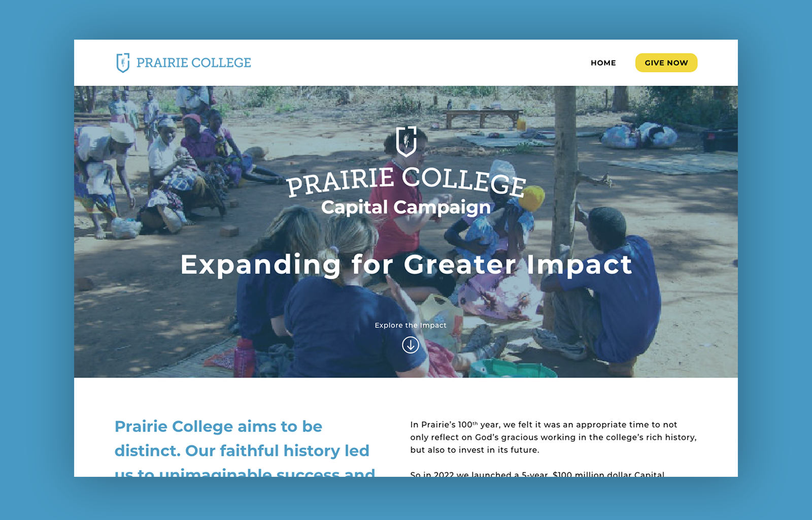Follow the Explore the Impact link

pos(411,326)
